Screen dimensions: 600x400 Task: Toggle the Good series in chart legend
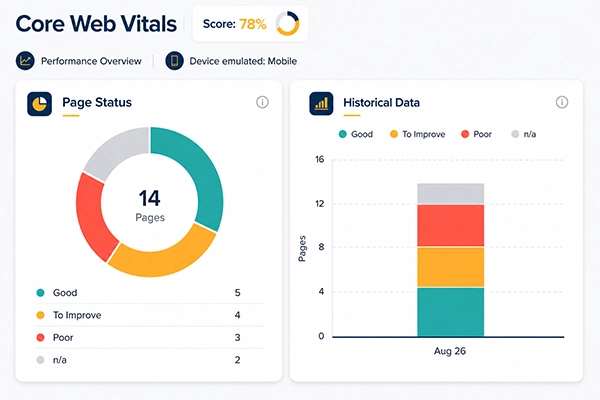tap(356, 134)
